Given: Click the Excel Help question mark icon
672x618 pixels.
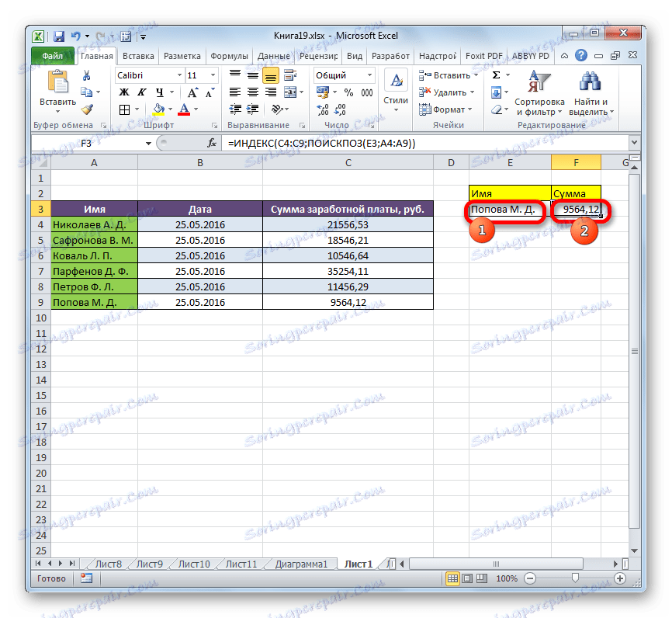Looking at the screenshot, I should pos(580,55).
